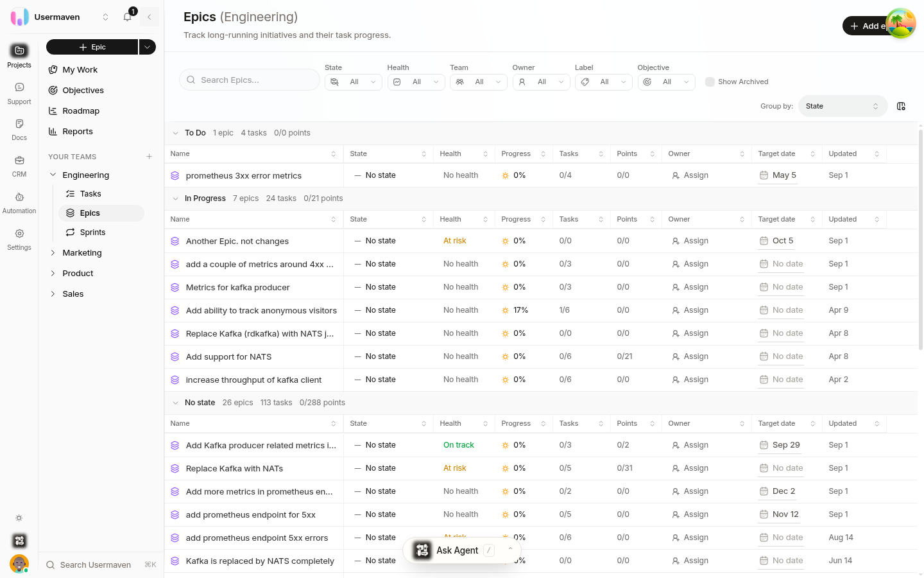This screenshot has width=924, height=578.
Task: Click assign icon for Replace Kafka with NATs row
Action: (676, 468)
